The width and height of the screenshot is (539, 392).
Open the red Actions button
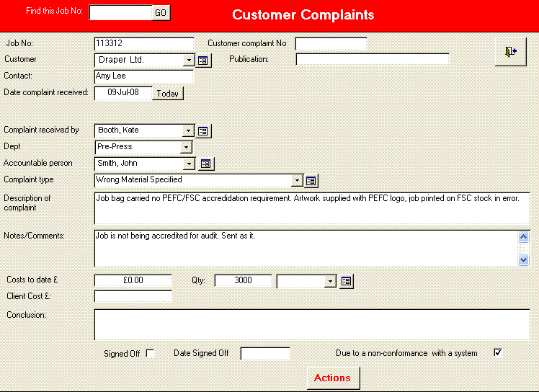tap(332, 378)
